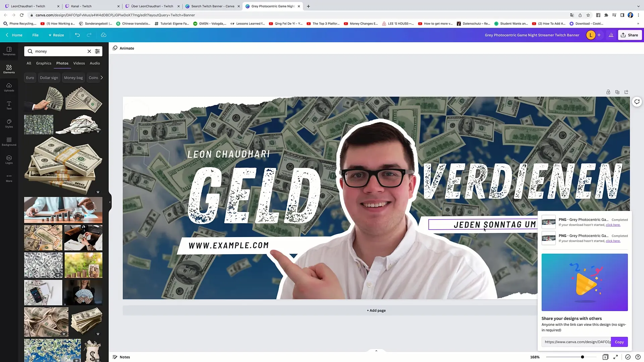Switch to Videos tab in assets
Image resolution: width=644 pixels, height=362 pixels.
coord(79,63)
